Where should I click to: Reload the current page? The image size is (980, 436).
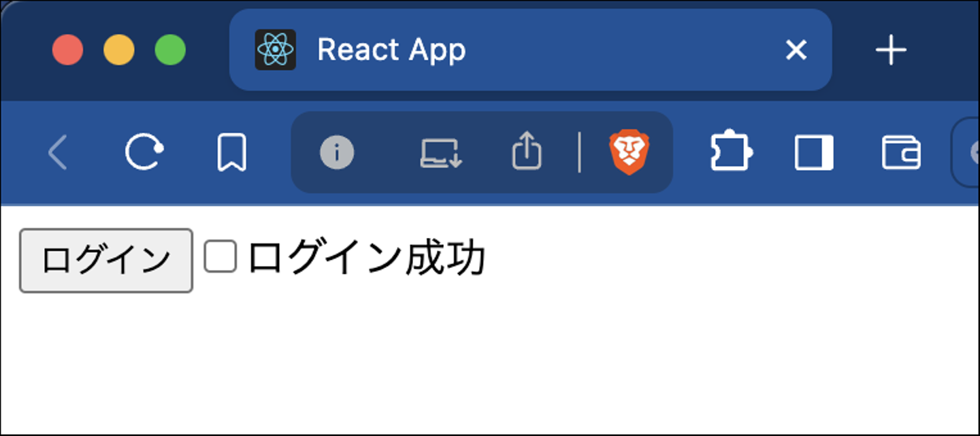coord(144,152)
